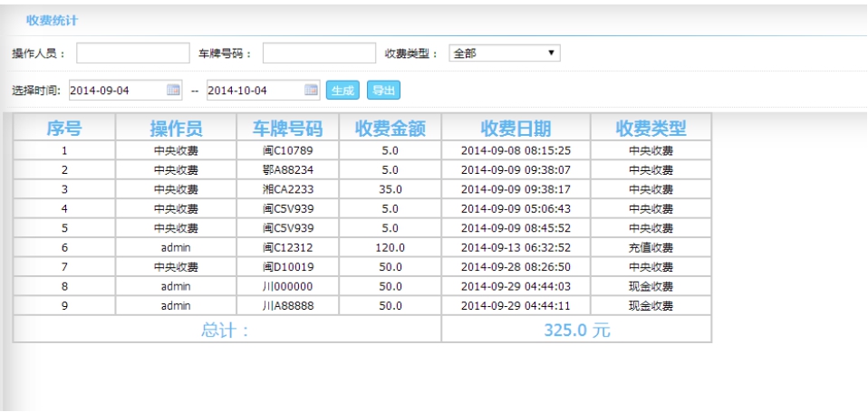This screenshot has height=412, width=868.
Task: Click the 生成 button
Action: tap(342, 90)
